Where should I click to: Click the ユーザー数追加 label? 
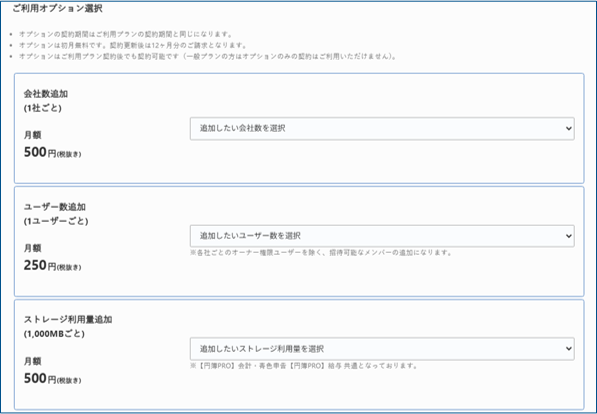coord(55,207)
